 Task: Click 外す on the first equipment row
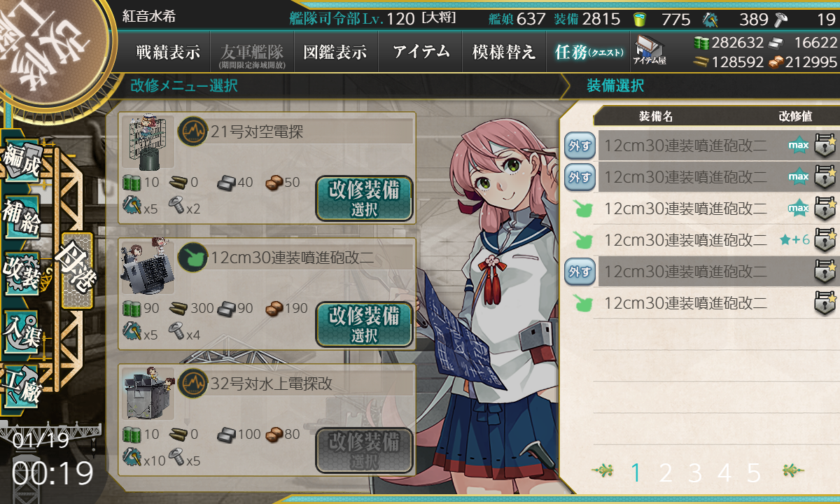(x=580, y=146)
